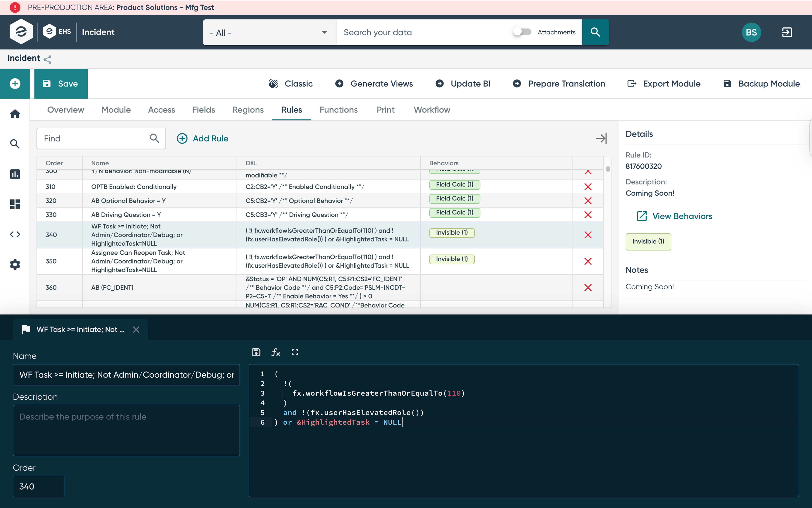This screenshot has height=508, width=812.
Task: Open the BS user avatar
Action: pyautogui.click(x=751, y=32)
